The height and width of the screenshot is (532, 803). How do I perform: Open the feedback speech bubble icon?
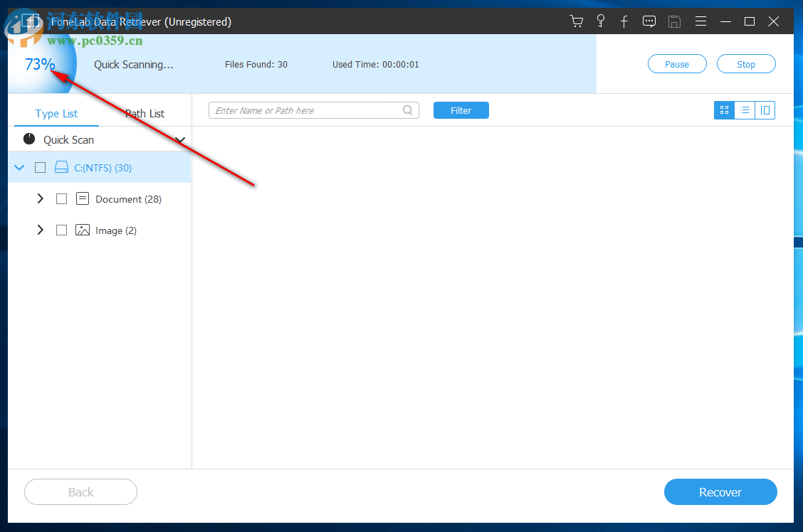[649, 21]
